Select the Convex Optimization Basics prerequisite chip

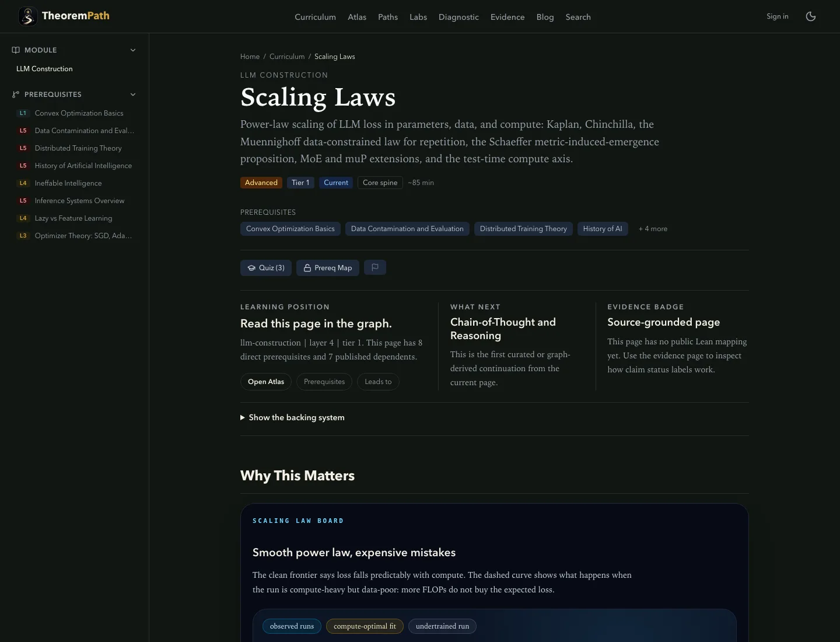click(x=290, y=229)
